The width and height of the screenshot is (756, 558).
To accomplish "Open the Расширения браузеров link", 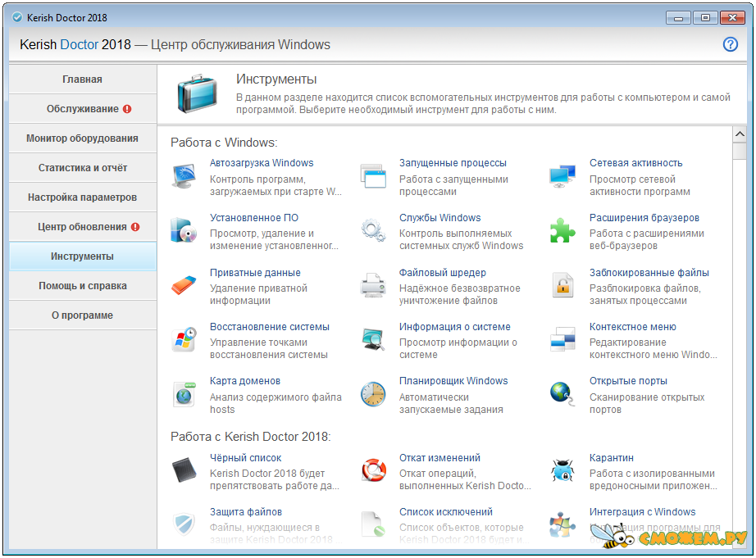I will pos(644,218).
